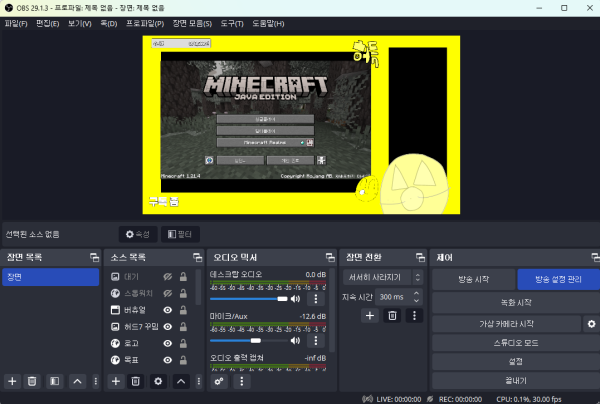Screen dimensions: 600x404
Task: Open the 서서히 사라지기 transition dropdown
Action: (379, 276)
